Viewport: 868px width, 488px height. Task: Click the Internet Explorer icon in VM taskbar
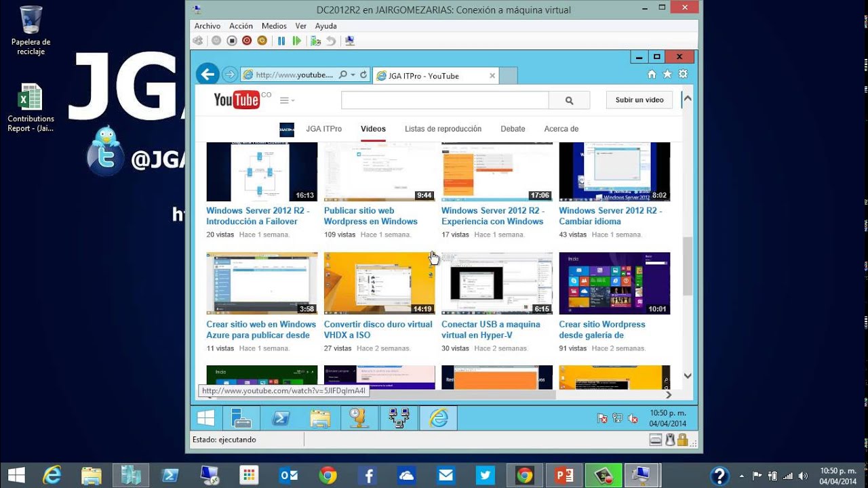tap(438, 418)
